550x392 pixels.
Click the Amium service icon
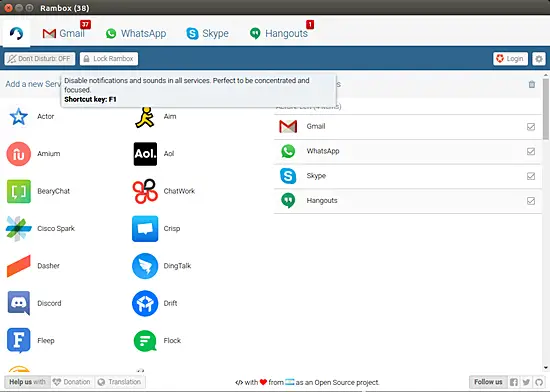19,154
